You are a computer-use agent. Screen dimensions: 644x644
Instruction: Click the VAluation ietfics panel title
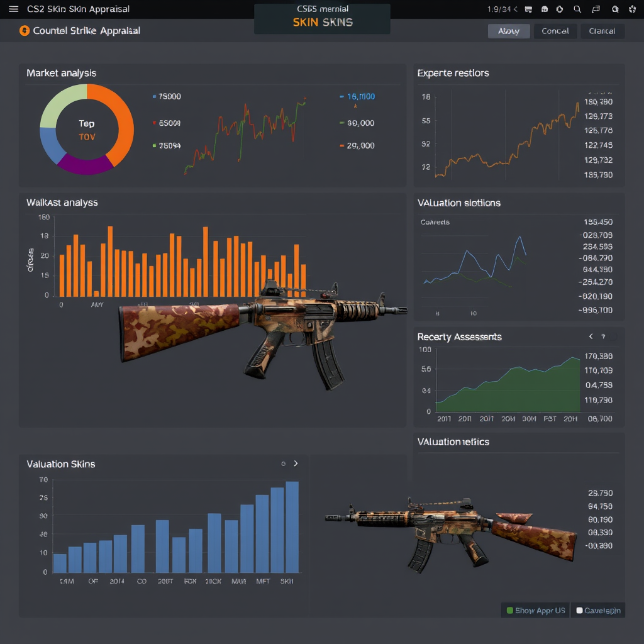453,442
